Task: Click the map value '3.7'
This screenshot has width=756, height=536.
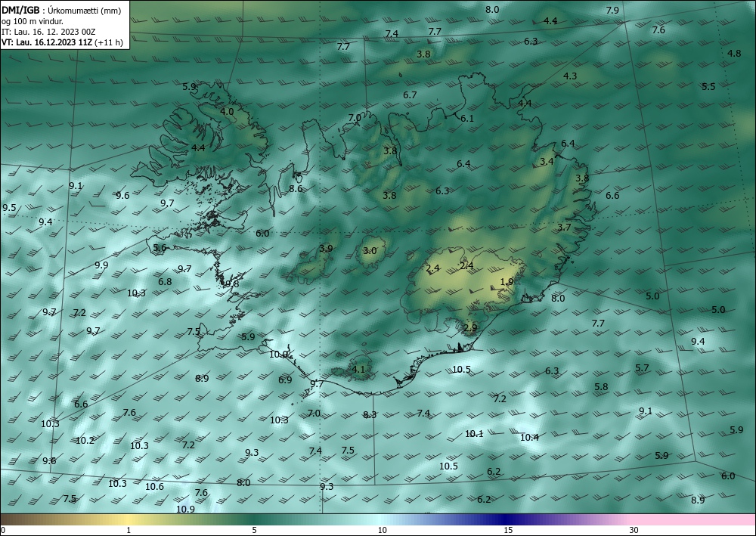Action: tap(564, 227)
